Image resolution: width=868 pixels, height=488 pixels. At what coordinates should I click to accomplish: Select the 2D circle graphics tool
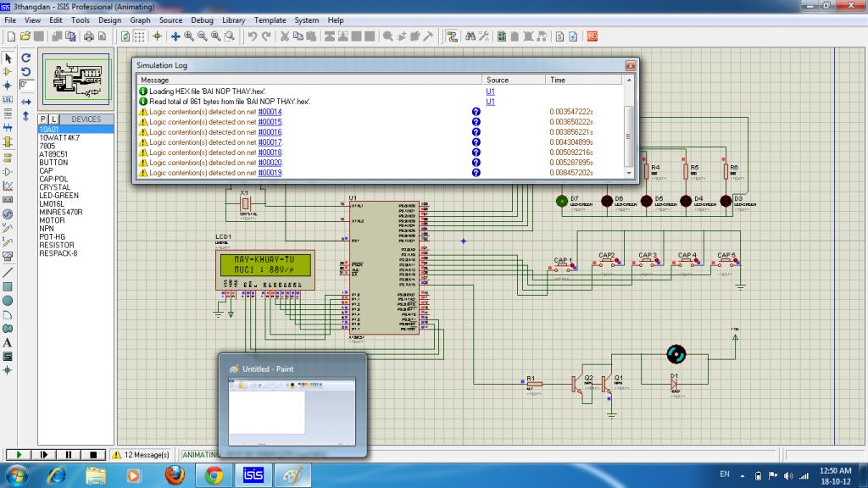[8, 300]
